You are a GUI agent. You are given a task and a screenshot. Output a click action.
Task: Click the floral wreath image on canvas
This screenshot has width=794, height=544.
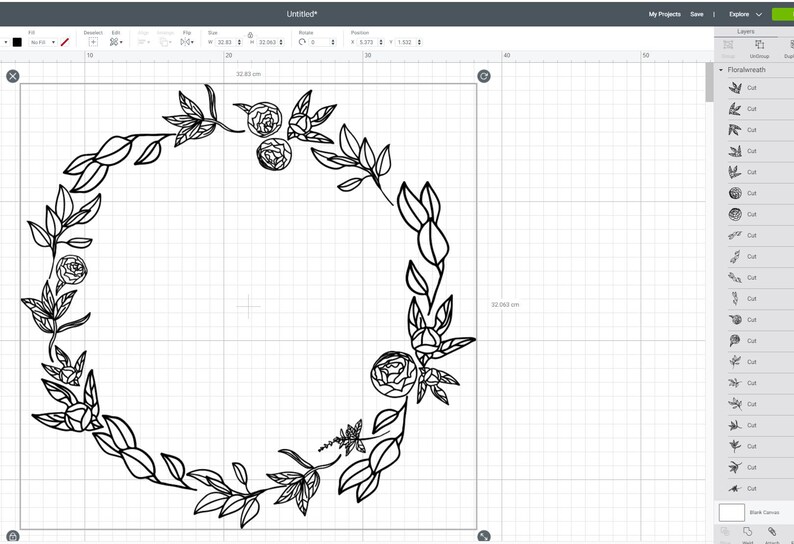click(248, 306)
